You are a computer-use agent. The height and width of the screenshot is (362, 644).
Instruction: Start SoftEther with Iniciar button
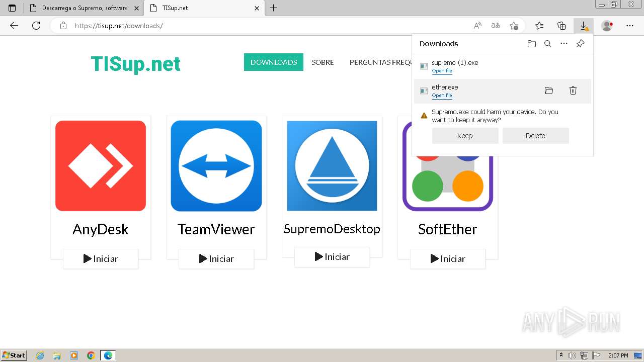pyautogui.click(x=448, y=259)
